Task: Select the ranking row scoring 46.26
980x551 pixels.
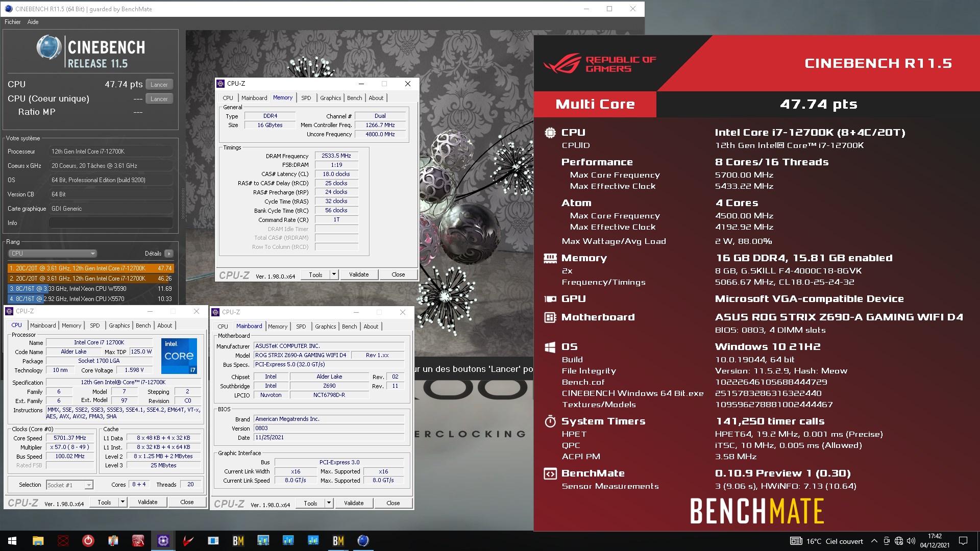Action: pyautogui.click(x=91, y=279)
